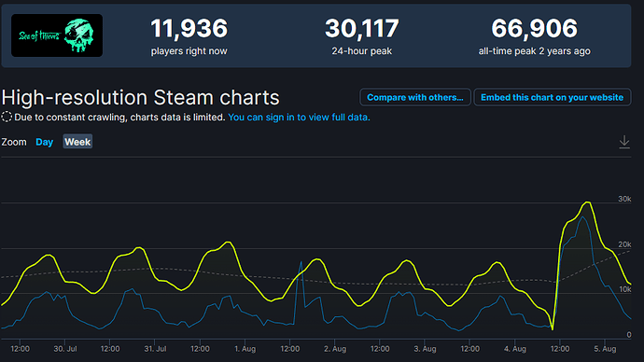The height and width of the screenshot is (362, 644).
Task: Click the 30. Jul x-axis label
Action: [65, 349]
